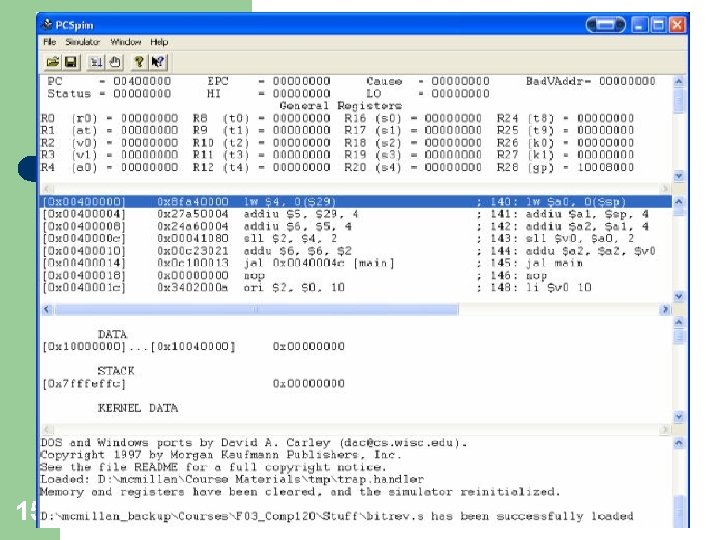720x540 pixels.
Task: Select the addu instruction at 0x00400010
Action: [349, 251]
